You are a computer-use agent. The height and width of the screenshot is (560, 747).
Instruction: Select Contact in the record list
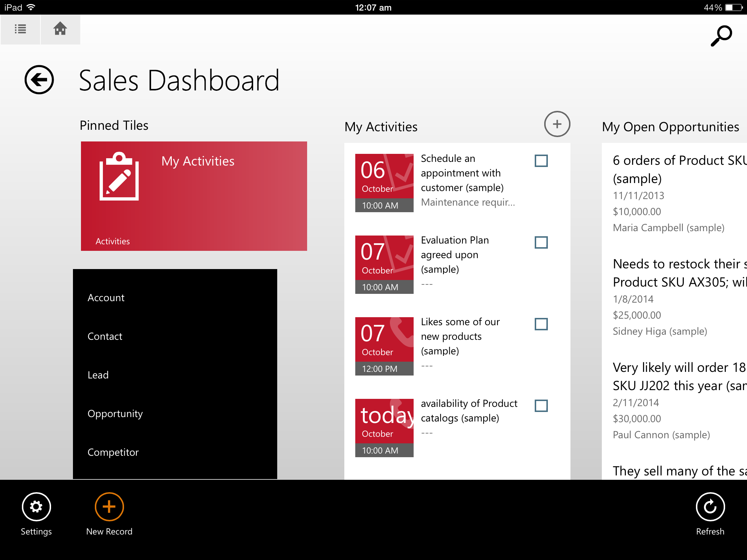(x=105, y=337)
